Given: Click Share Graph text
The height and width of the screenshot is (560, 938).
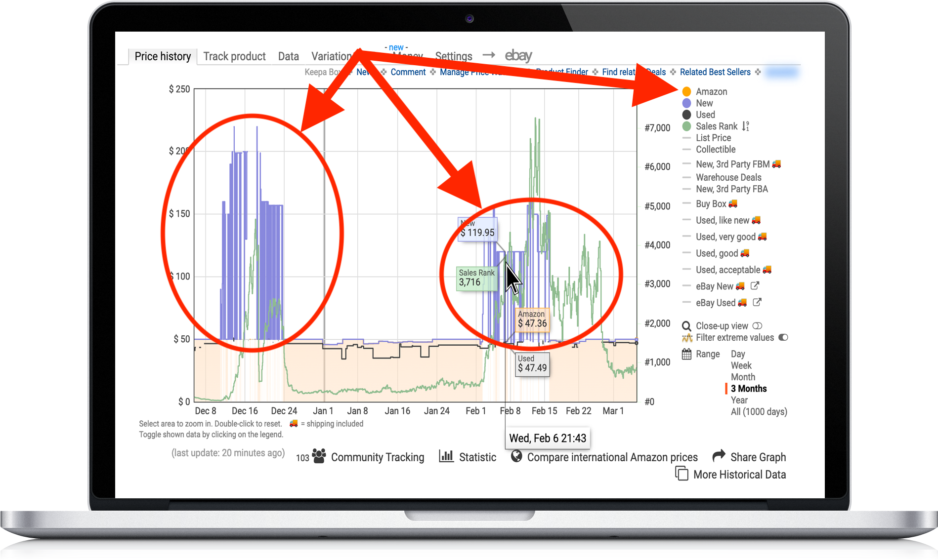Looking at the screenshot, I should 758,457.
